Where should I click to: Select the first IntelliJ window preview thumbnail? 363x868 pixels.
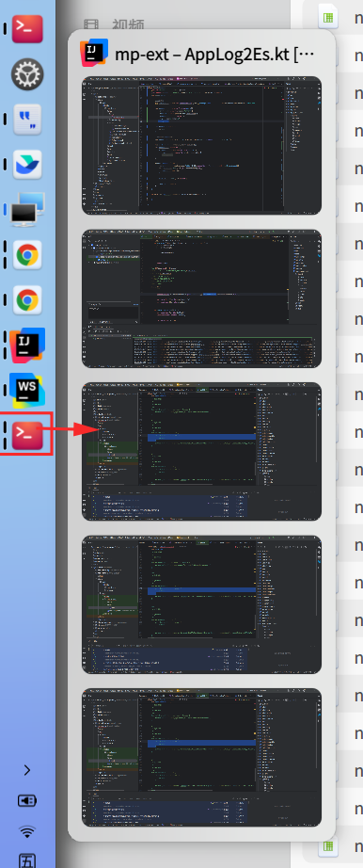[x=201, y=146]
